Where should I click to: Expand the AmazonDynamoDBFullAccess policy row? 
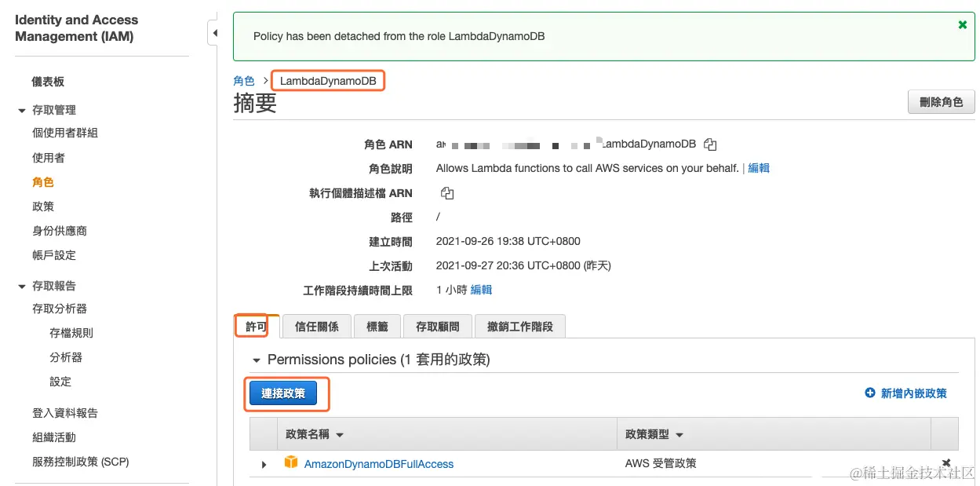pos(264,465)
